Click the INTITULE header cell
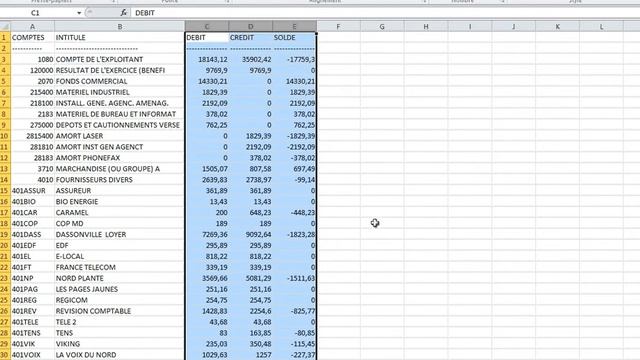Screen dimensions: 640x360 (x=120, y=38)
